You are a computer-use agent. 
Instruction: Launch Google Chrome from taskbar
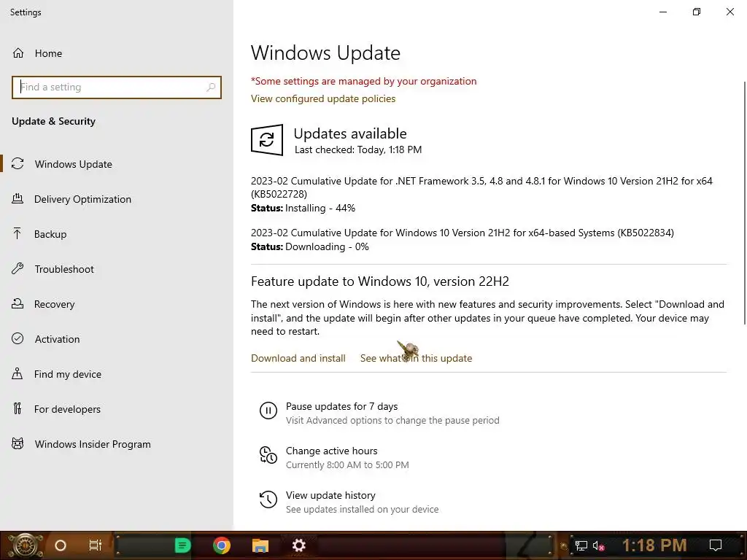pyautogui.click(x=222, y=545)
